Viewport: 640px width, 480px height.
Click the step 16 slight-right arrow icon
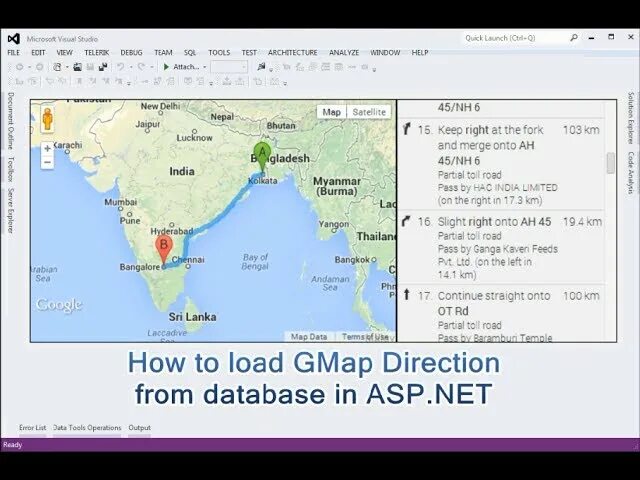[407, 221]
